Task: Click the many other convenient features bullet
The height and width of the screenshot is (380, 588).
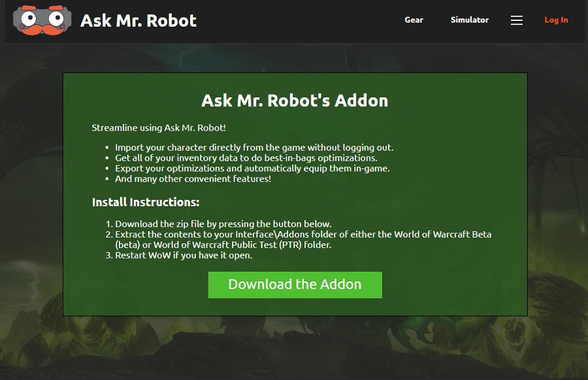Action: 193,178
